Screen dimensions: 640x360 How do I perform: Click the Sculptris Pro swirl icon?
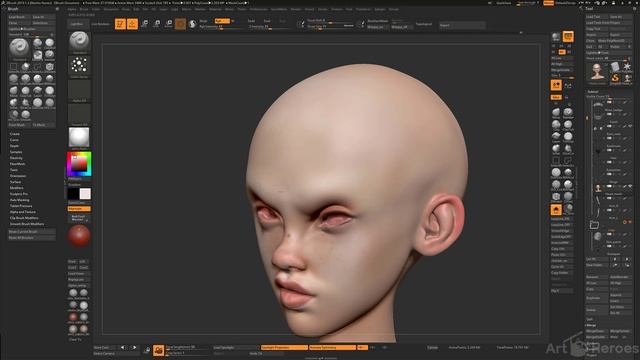click(x=192, y=24)
